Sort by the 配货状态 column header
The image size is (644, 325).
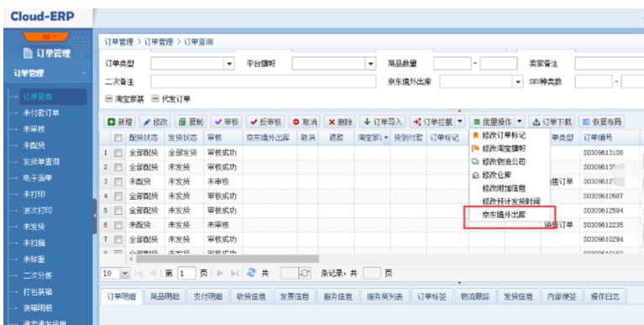click(x=144, y=138)
